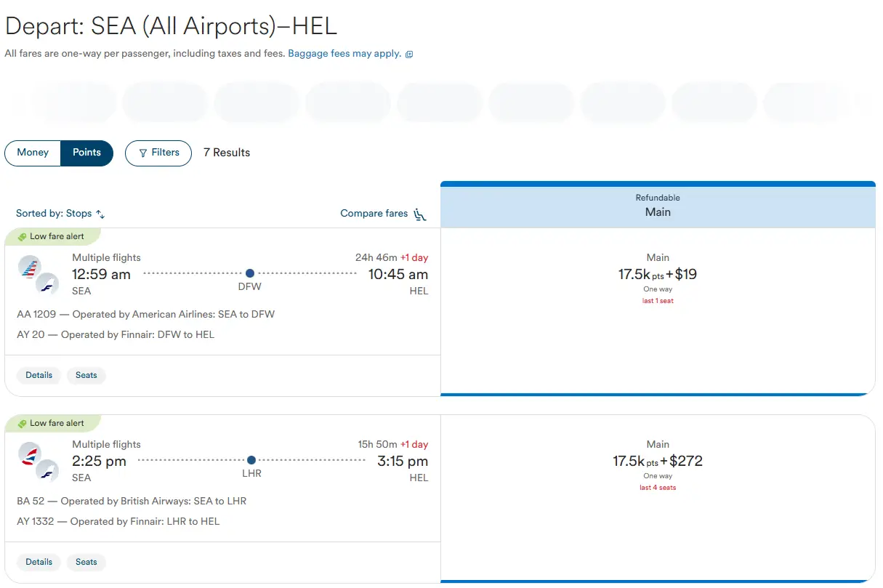Click the American Airlines logo on first flight

pos(30,267)
